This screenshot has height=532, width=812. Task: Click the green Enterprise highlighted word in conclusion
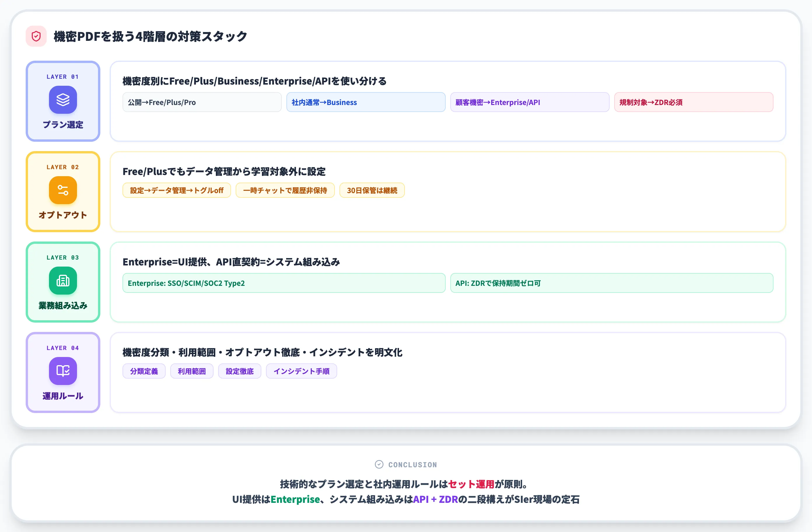coord(295,499)
